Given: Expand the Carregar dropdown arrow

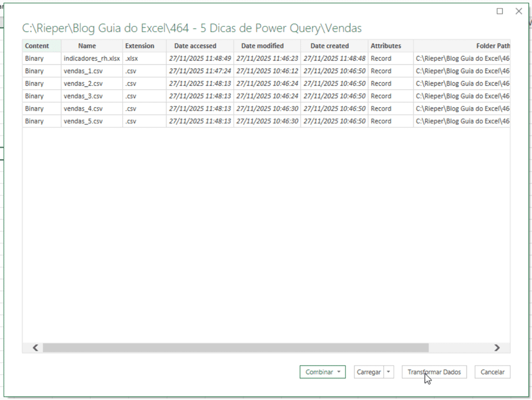Looking at the screenshot, I should [390, 372].
